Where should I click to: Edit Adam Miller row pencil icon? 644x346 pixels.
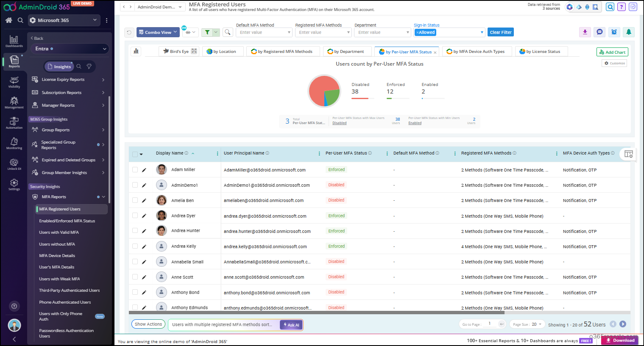[x=144, y=170]
